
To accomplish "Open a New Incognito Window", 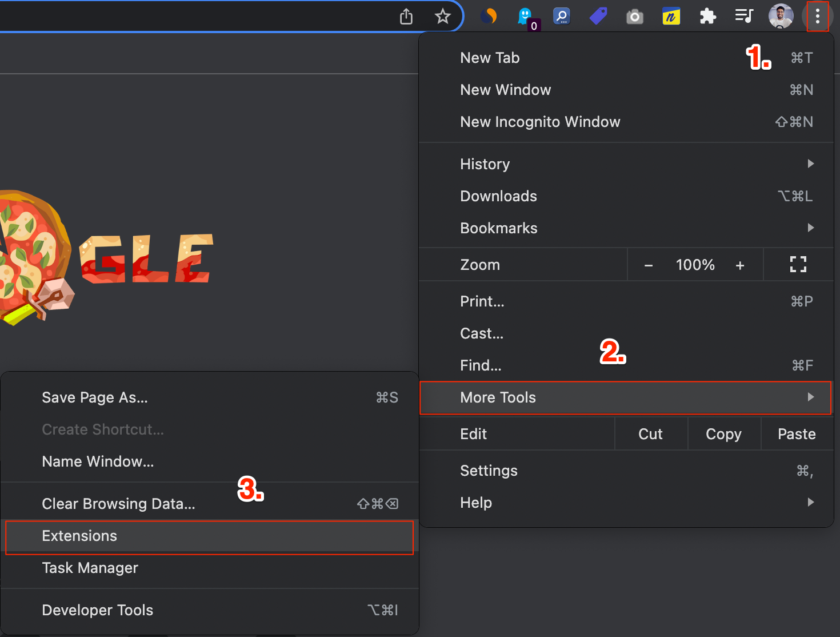I will coord(540,121).
